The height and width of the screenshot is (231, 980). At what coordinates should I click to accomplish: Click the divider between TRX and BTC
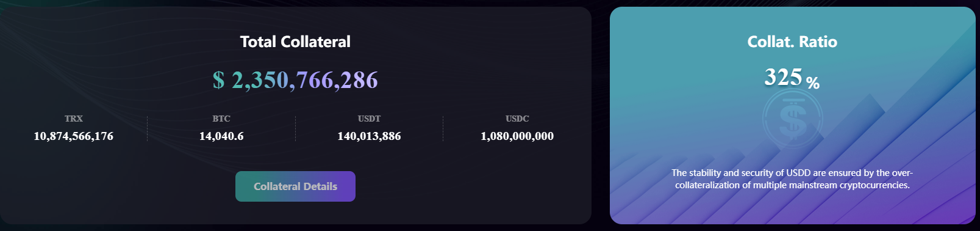point(148,128)
